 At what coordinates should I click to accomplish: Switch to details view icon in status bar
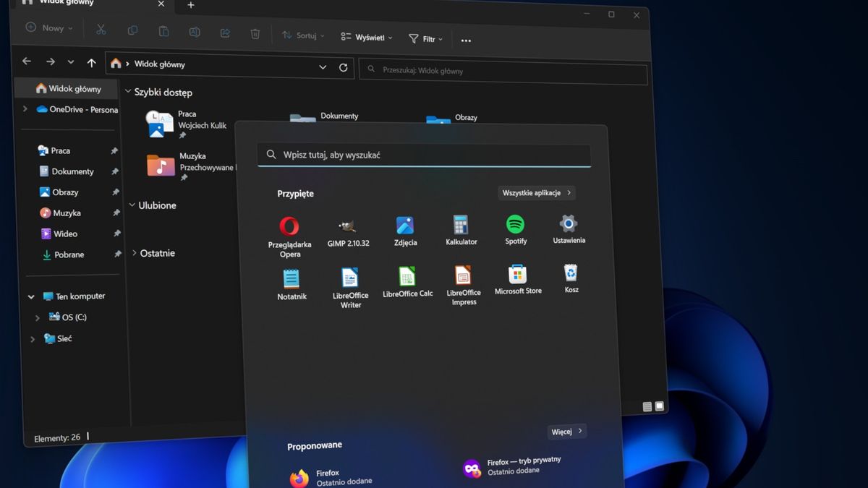click(647, 408)
